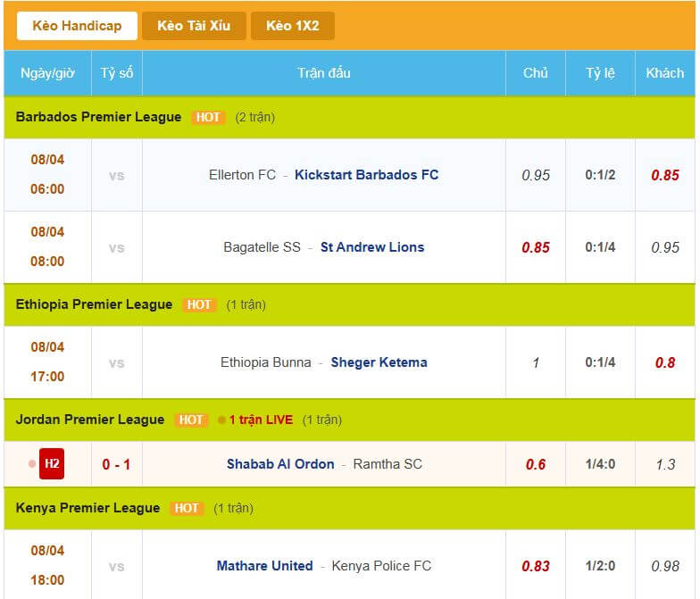The image size is (700, 599).
Task: Collapse the Ethiopia Premier League section
Action: click(94, 304)
